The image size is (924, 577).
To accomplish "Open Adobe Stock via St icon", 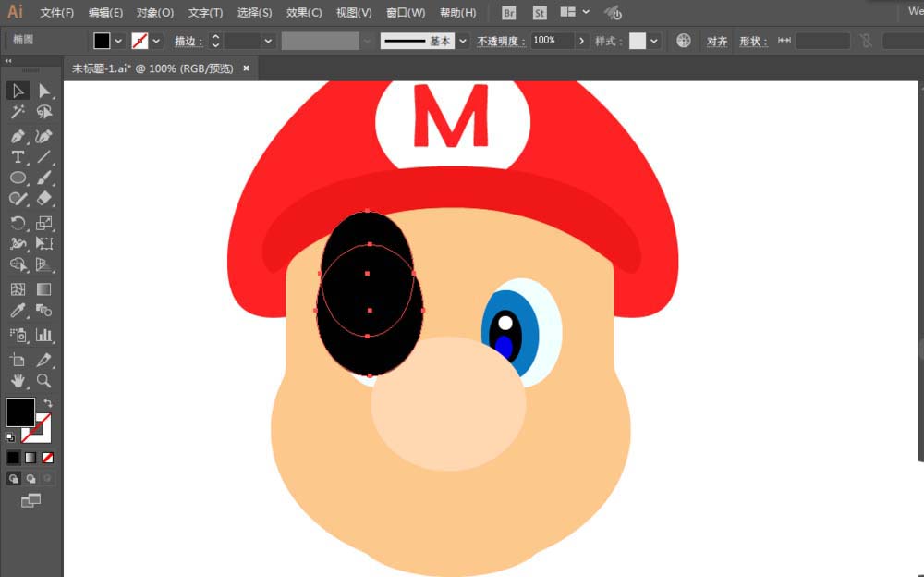I will click(x=540, y=12).
